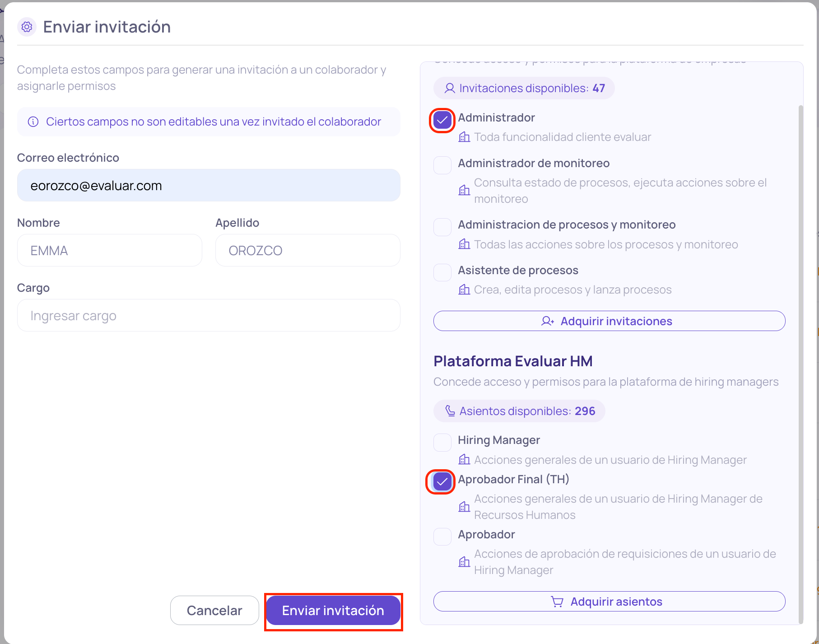Click the seat icon beside Asientos disponibles

(450, 411)
